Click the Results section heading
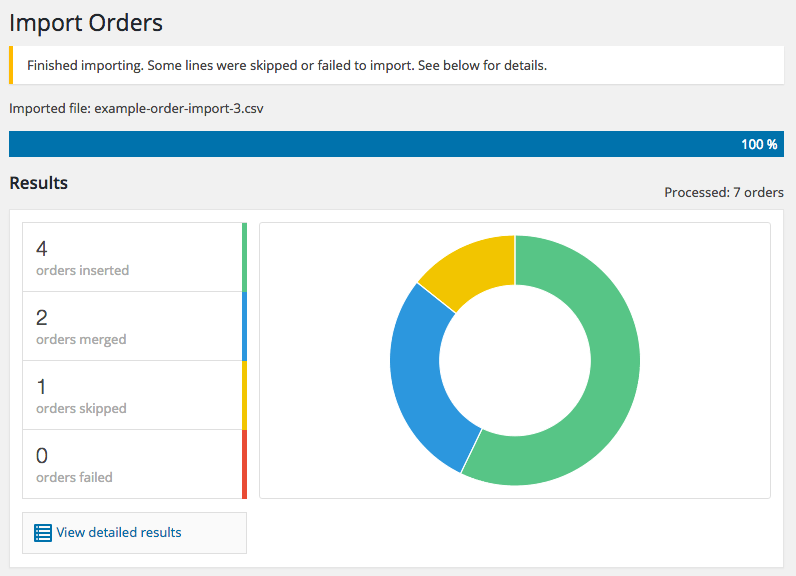This screenshot has height=576, width=796. click(x=39, y=183)
